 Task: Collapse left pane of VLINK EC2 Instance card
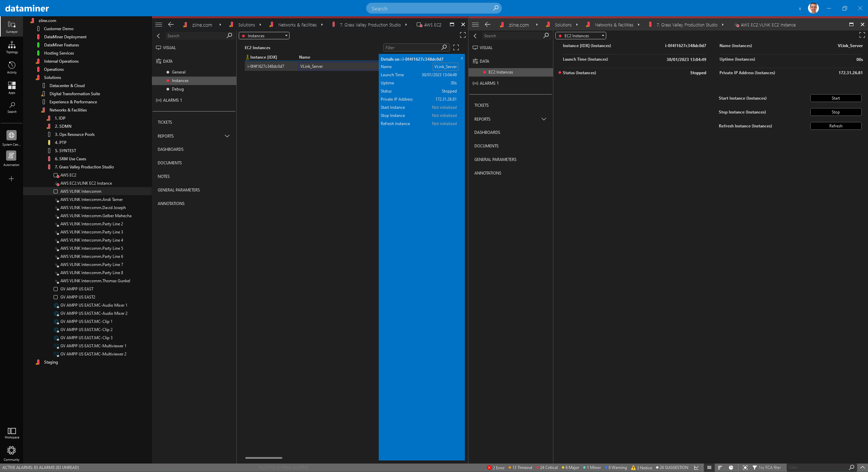pyautogui.click(x=475, y=36)
